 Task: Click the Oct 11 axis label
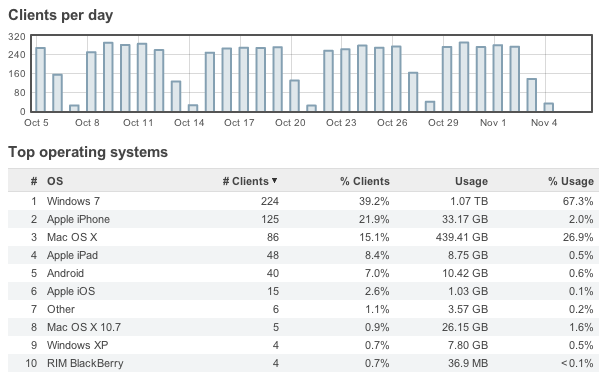coord(138,123)
